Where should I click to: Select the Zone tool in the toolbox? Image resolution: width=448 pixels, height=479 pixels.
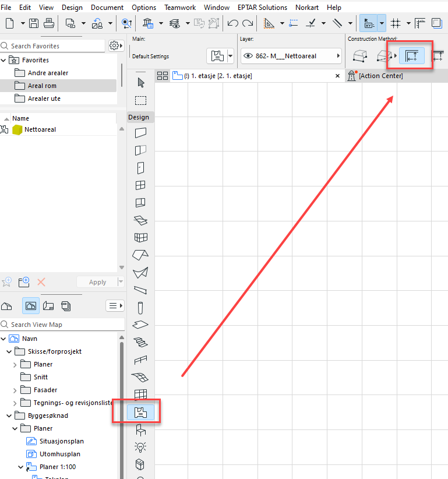coord(140,413)
